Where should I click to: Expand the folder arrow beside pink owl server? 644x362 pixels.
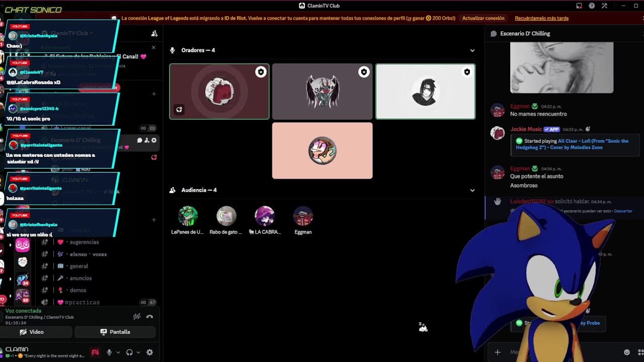pyautogui.click(x=10, y=245)
